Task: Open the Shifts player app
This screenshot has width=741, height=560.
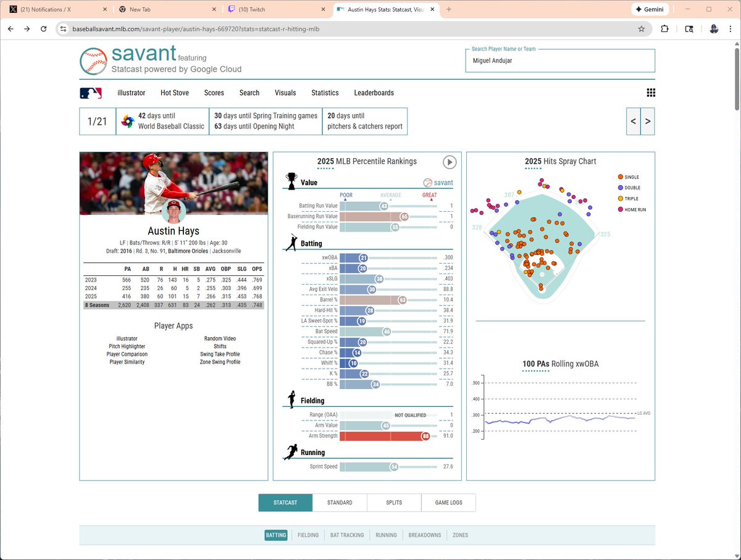Action: [220, 346]
